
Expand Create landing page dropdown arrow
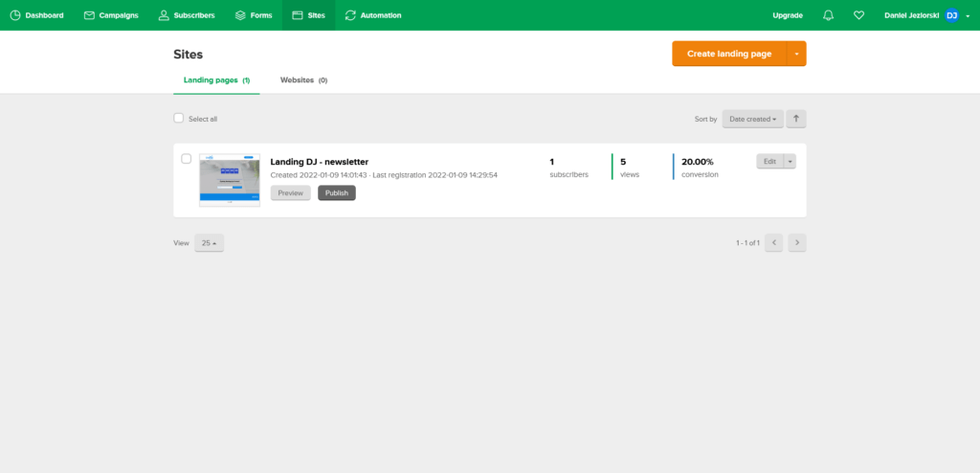(x=796, y=54)
